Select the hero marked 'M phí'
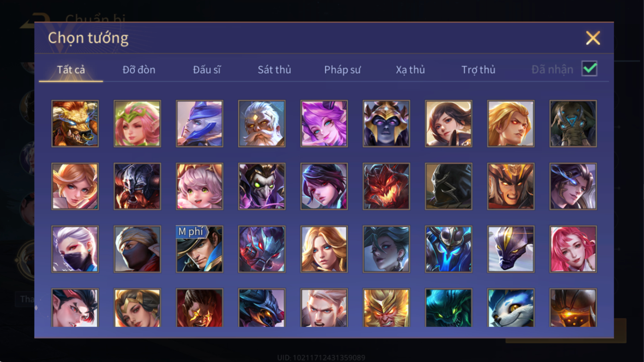Viewport: 644px width, 362px height. (x=199, y=249)
